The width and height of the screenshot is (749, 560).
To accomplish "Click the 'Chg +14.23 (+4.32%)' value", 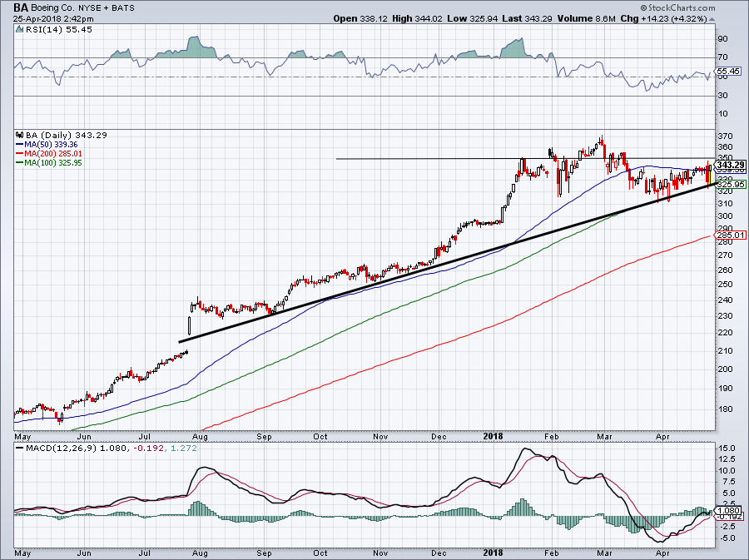I will (x=663, y=18).
